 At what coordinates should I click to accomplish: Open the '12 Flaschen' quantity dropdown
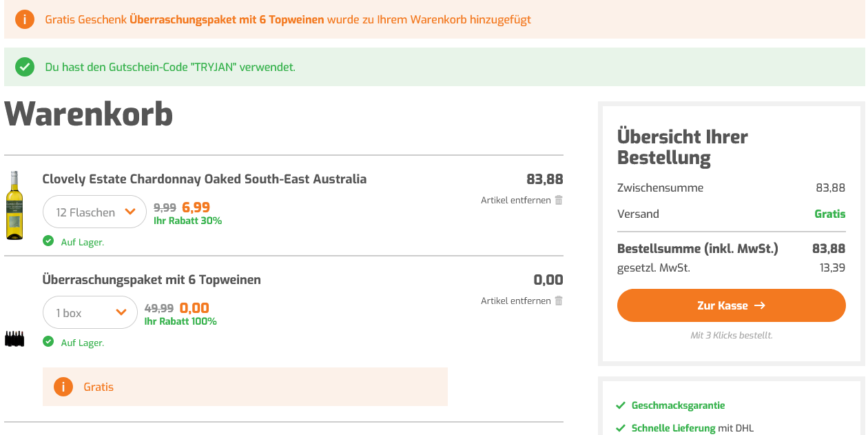(x=94, y=212)
